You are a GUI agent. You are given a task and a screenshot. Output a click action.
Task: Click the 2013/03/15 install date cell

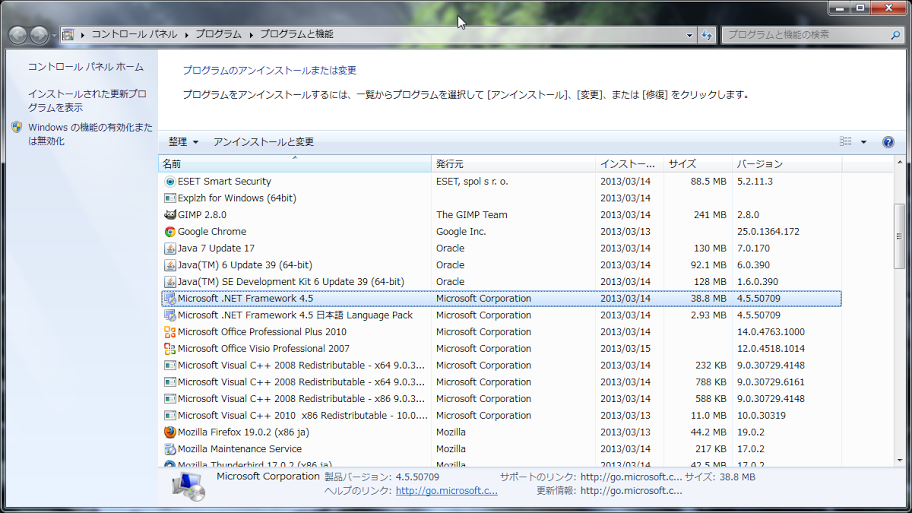(x=625, y=348)
